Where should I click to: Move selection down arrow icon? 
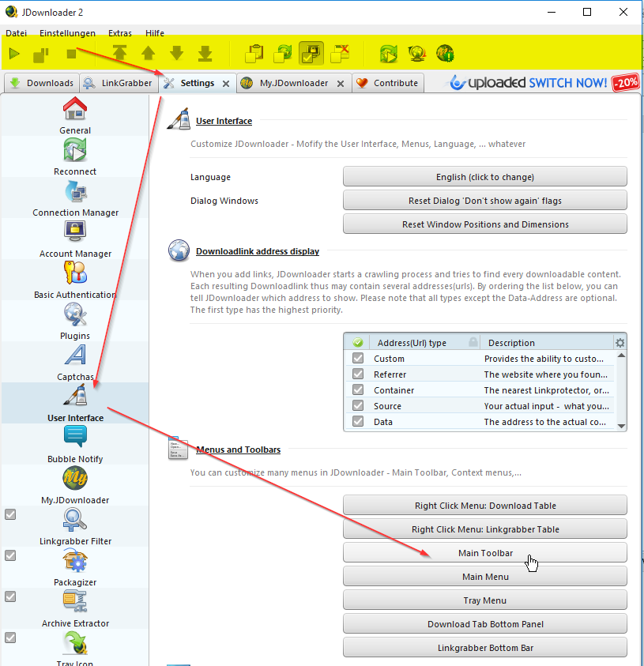pyautogui.click(x=177, y=53)
